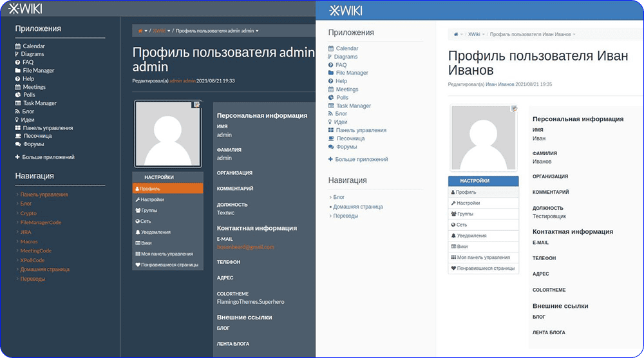Click FAQ icon in the dark-themed sidebar
Screen dimensions: 644x358
coord(17,62)
